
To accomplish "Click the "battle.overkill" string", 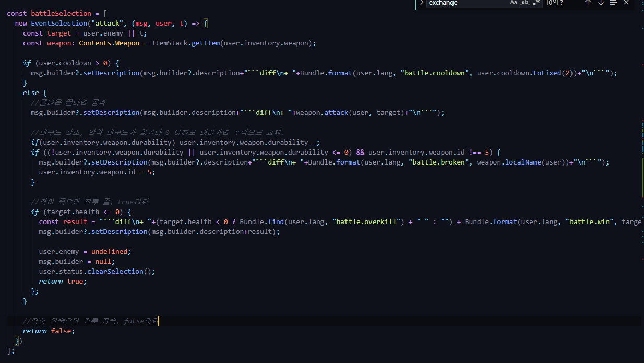I will pos(366,221).
